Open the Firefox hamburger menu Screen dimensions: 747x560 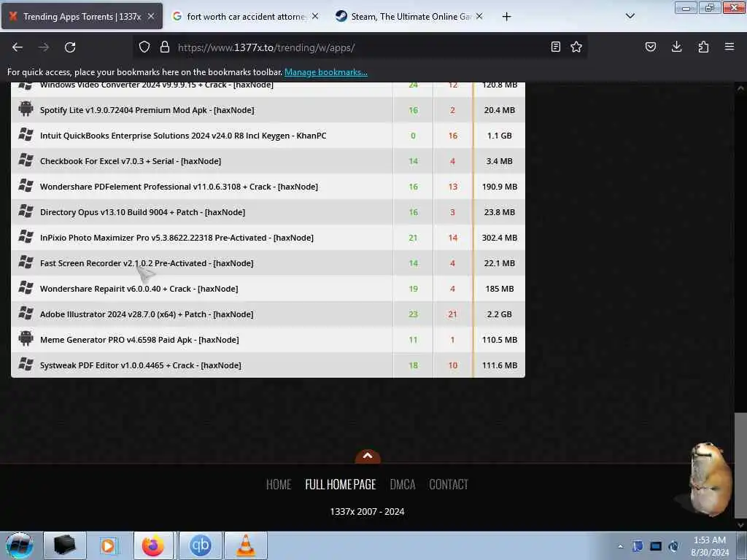(x=729, y=47)
